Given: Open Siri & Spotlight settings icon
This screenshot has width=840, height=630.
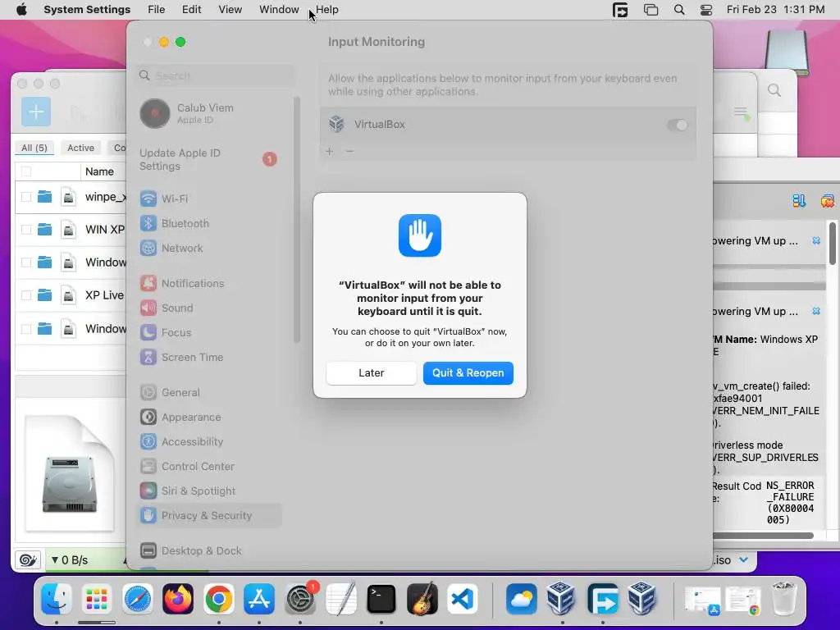Looking at the screenshot, I should 148,491.
